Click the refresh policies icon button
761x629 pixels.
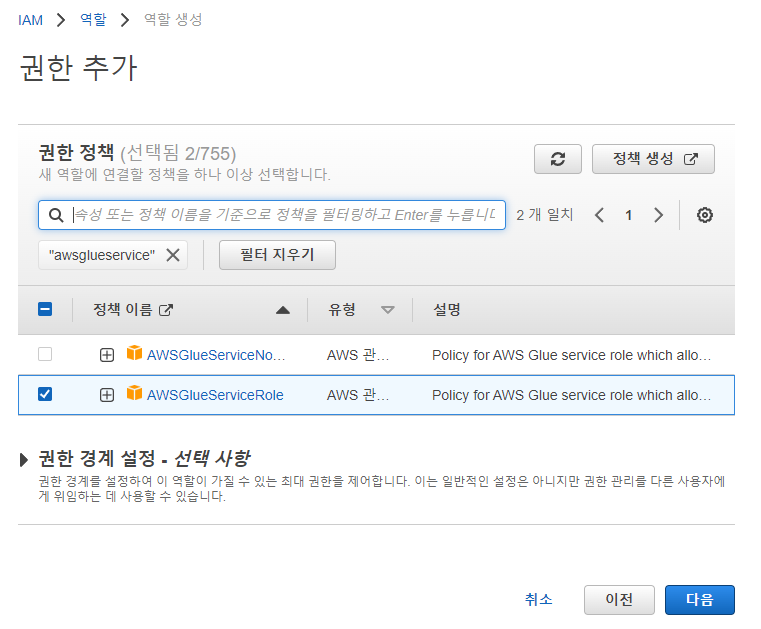pyautogui.click(x=558, y=159)
